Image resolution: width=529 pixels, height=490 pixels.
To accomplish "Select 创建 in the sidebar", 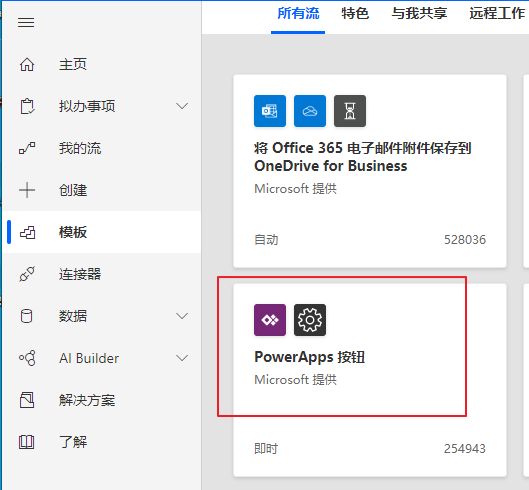I will pyautogui.click(x=73, y=190).
